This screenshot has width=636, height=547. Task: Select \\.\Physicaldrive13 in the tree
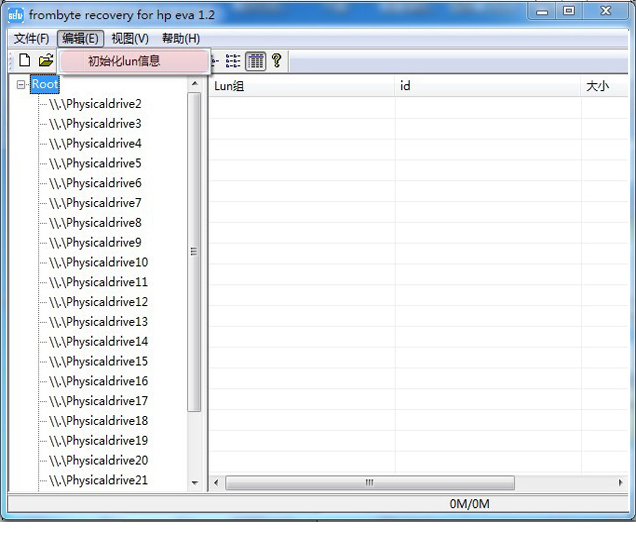(99, 322)
